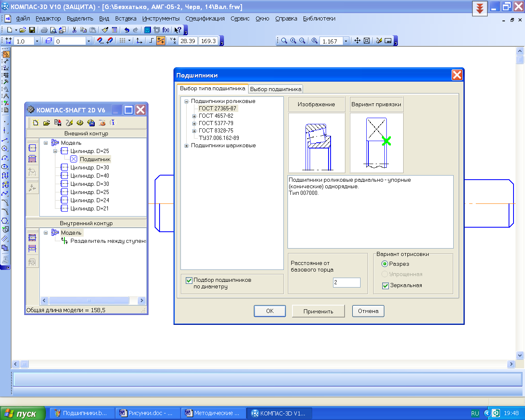Zoom by window with magnifier icon
This screenshot has width=525, height=420.
pyautogui.click(x=284, y=41)
